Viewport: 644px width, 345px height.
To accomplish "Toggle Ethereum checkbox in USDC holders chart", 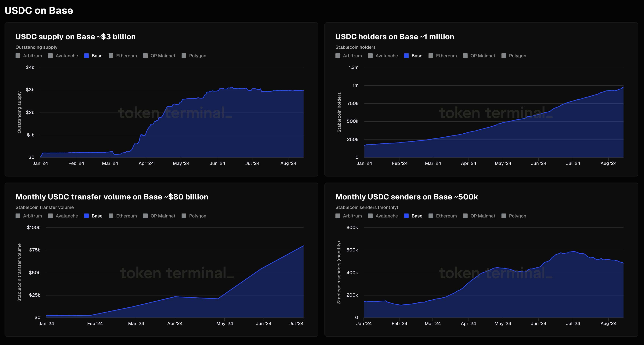I will (x=431, y=56).
